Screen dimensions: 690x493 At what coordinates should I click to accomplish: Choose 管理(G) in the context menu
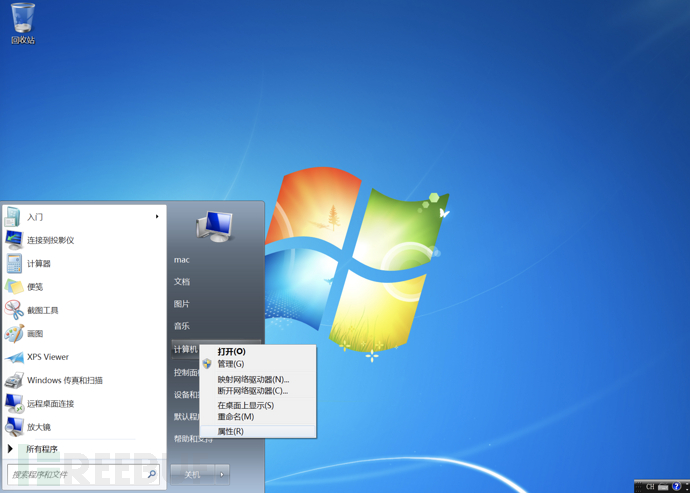click(x=257, y=364)
